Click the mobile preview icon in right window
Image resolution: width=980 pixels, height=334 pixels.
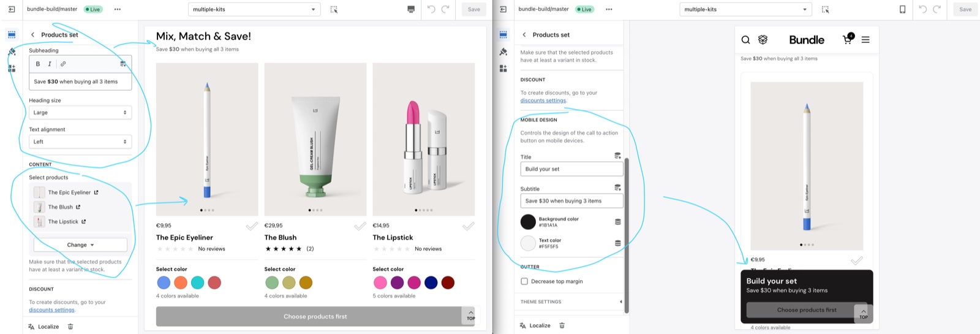(x=902, y=9)
